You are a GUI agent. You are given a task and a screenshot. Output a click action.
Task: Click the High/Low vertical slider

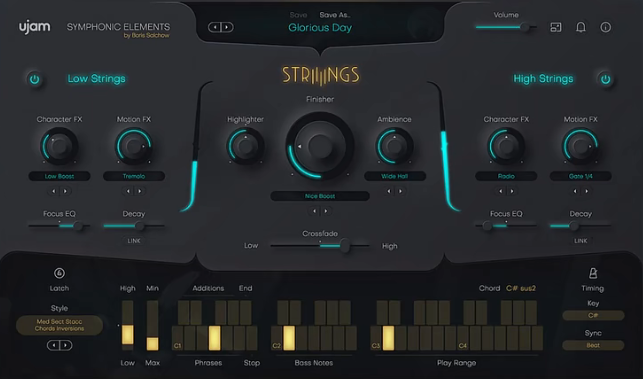[128, 325]
